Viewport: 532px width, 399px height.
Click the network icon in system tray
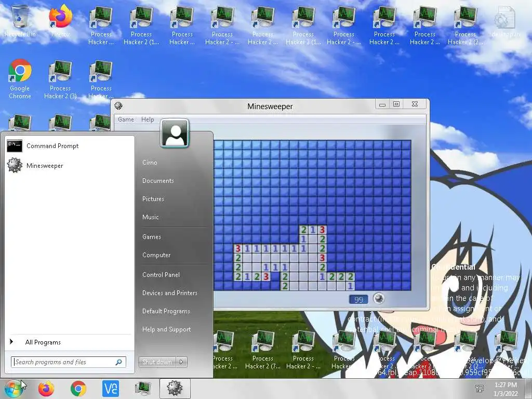coord(480,389)
